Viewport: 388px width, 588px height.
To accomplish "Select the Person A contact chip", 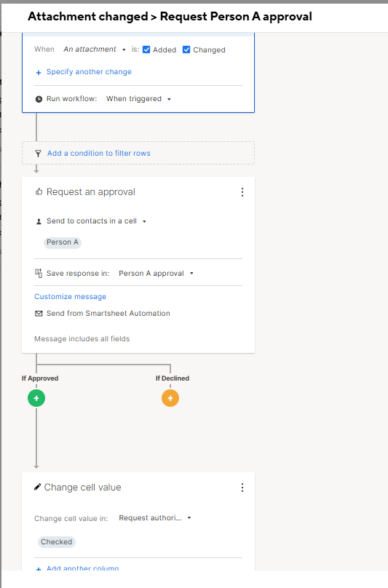I will pyautogui.click(x=63, y=242).
